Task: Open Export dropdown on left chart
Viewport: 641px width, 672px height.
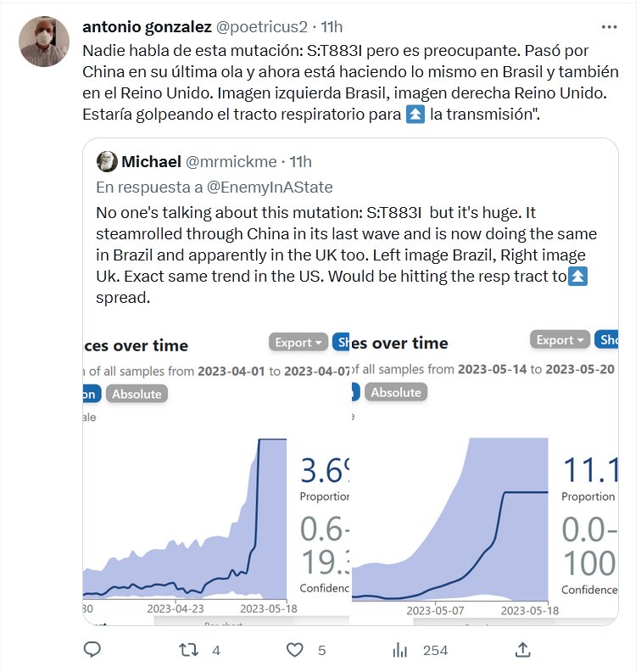Action: (298, 342)
